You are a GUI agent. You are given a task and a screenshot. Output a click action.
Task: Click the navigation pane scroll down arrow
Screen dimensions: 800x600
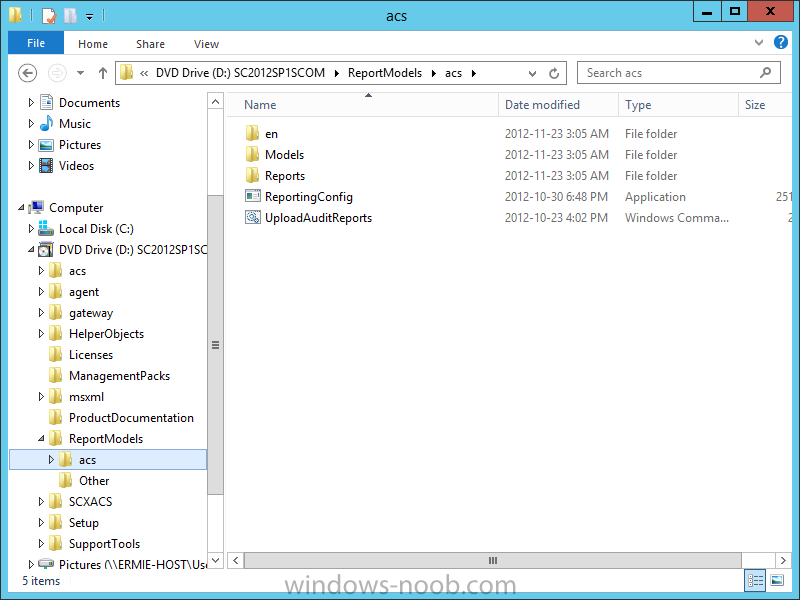click(x=215, y=560)
